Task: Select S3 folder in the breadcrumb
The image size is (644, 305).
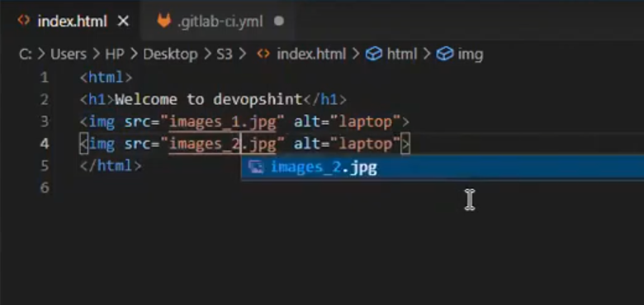Action: (225, 55)
